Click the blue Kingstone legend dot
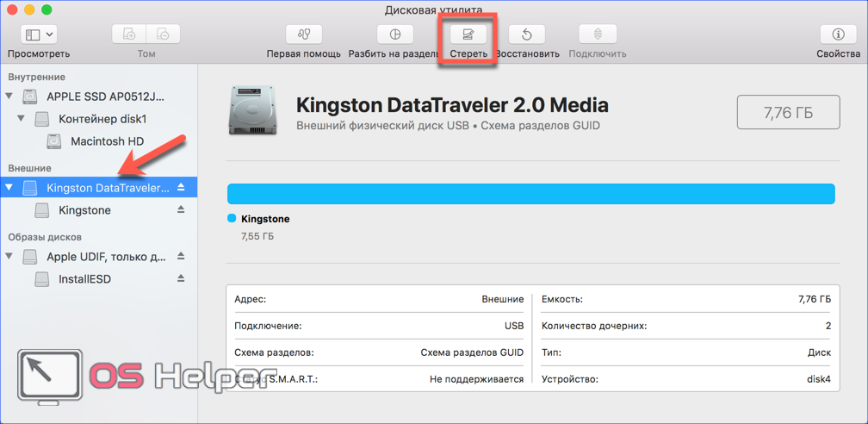The image size is (868, 424). pyautogui.click(x=232, y=218)
